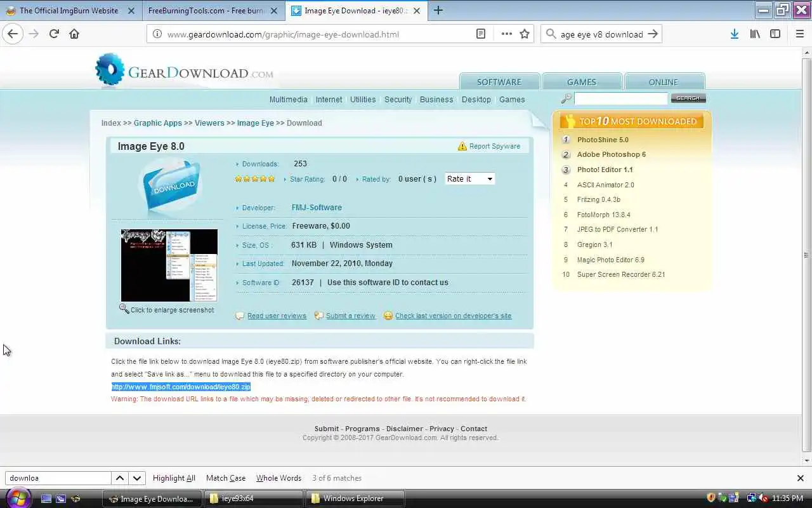Open the Desktop category
This screenshot has height=508, width=812.
476,100
